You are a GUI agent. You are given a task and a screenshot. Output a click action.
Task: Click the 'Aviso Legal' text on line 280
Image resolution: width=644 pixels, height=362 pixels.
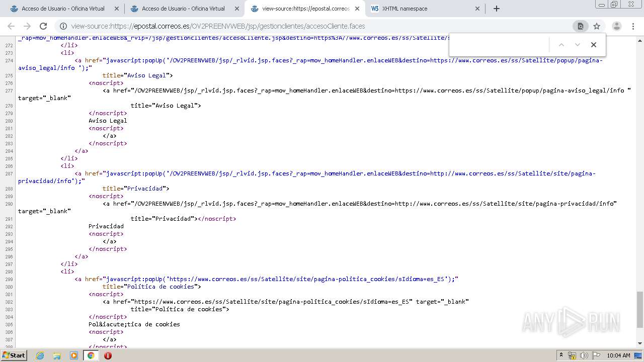108,121
